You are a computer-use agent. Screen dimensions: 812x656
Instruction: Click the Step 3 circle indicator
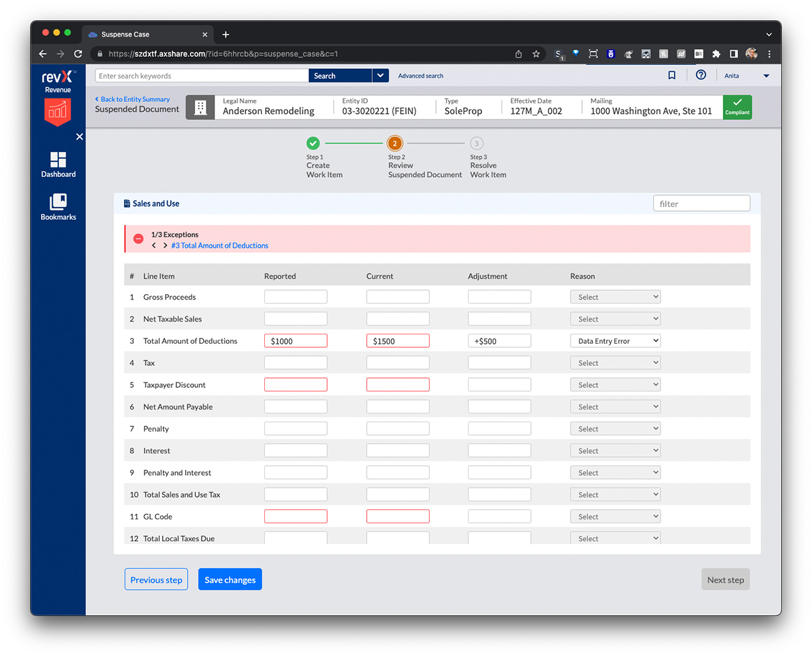(x=477, y=143)
